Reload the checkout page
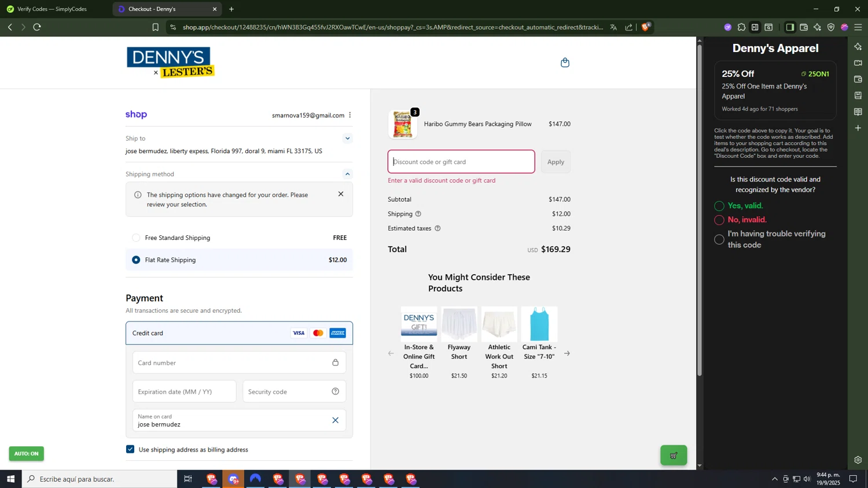This screenshot has height=488, width=868. coord(37,27)
